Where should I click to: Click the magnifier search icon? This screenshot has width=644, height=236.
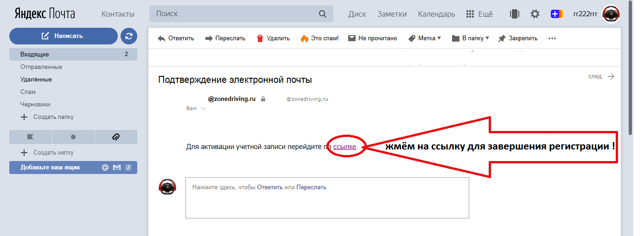(x=323, y=14)
